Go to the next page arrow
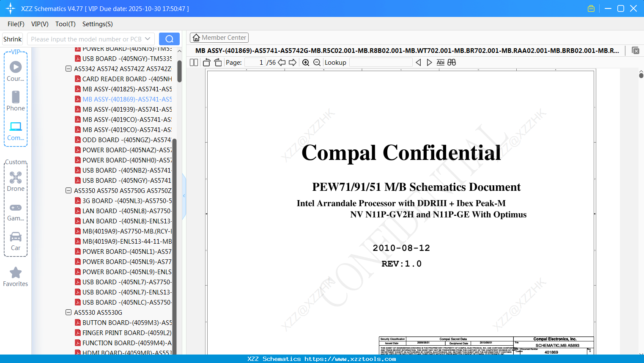This screenshot has height=363, width=644. click(x=293, y=63)
